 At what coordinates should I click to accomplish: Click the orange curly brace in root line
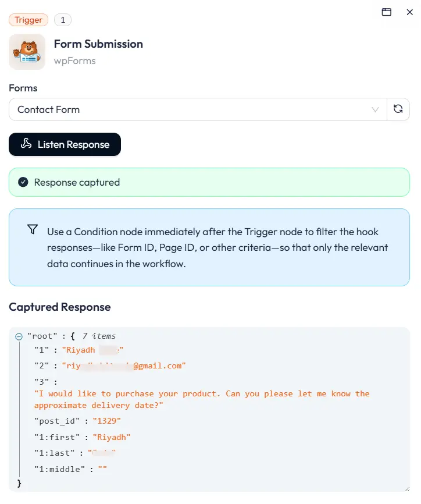[71, 336]
